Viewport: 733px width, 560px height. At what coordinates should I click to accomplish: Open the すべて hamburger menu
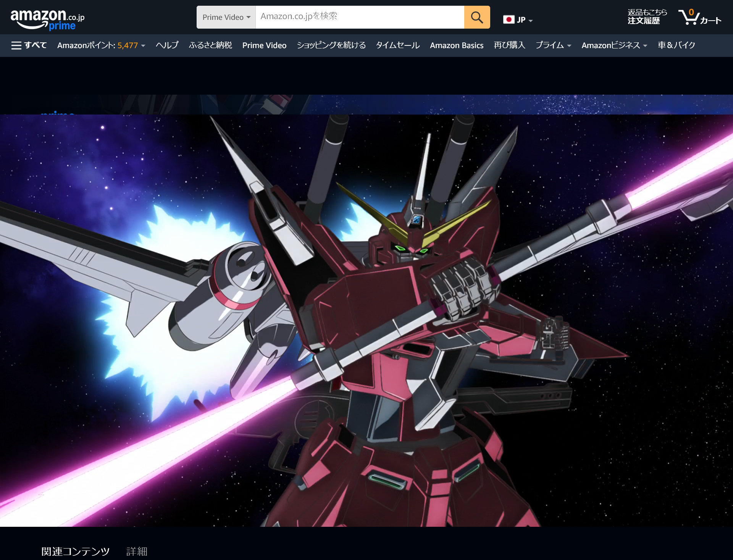click(x=29, y=45)
